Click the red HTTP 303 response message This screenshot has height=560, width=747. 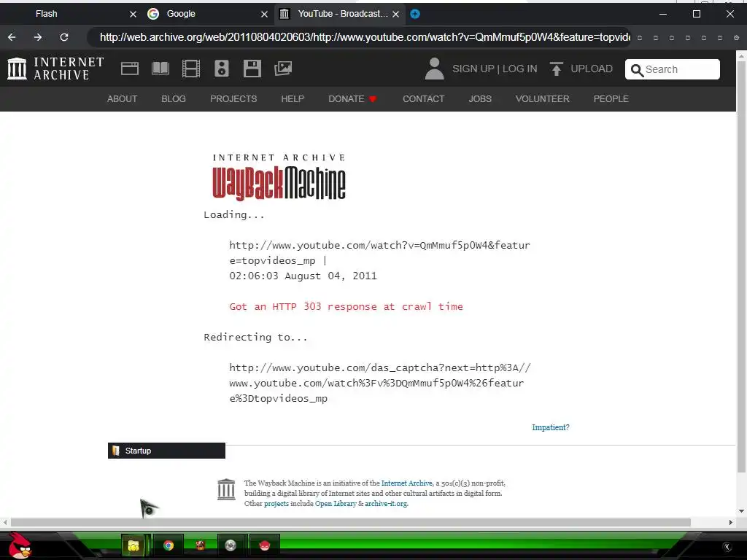point(346,307)
